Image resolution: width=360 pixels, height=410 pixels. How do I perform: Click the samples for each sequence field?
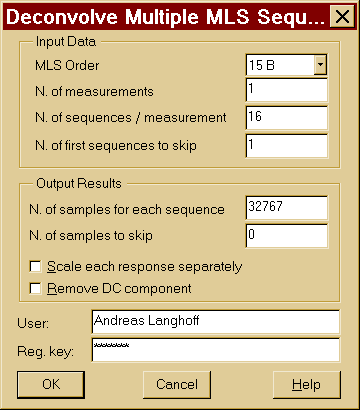tap(287, 208)
